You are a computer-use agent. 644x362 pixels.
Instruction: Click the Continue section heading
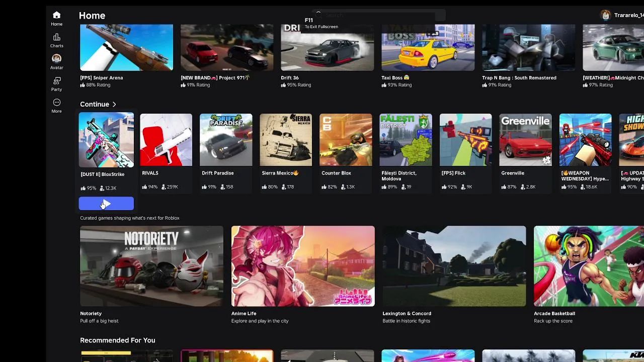point(95,105)
